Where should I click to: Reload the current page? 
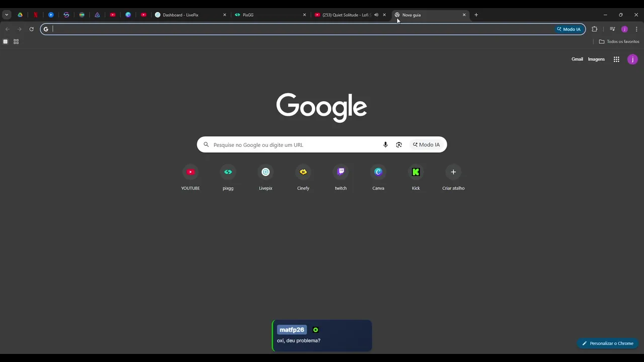pyautogui.click(x=31, y=29)
